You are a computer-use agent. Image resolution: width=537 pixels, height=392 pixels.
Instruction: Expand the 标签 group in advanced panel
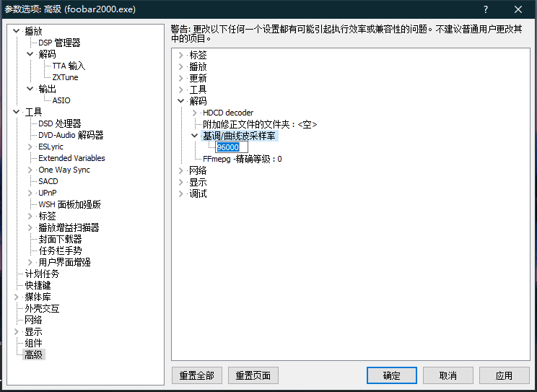pos(181,55)
